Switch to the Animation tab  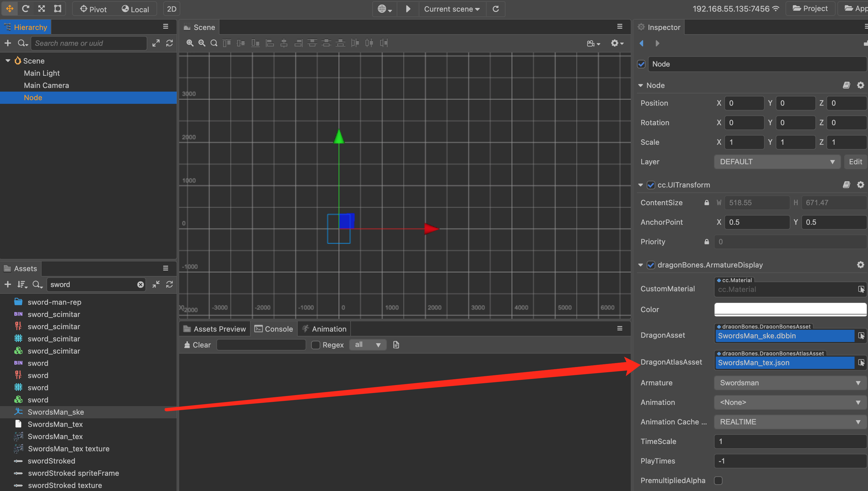(328, 328)
